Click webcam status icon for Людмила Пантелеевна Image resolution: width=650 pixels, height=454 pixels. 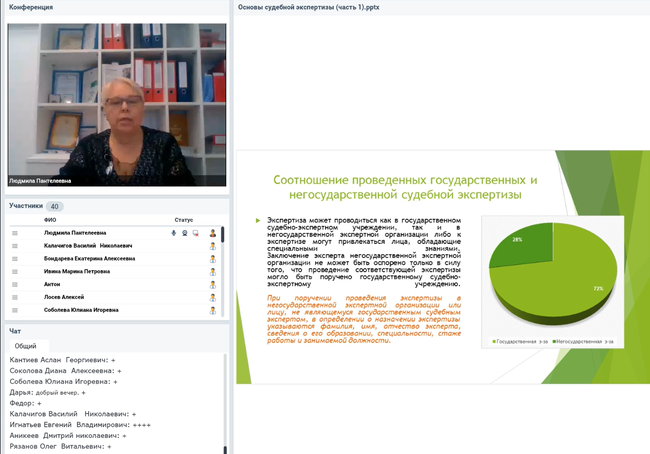click(x=184, y=233)
